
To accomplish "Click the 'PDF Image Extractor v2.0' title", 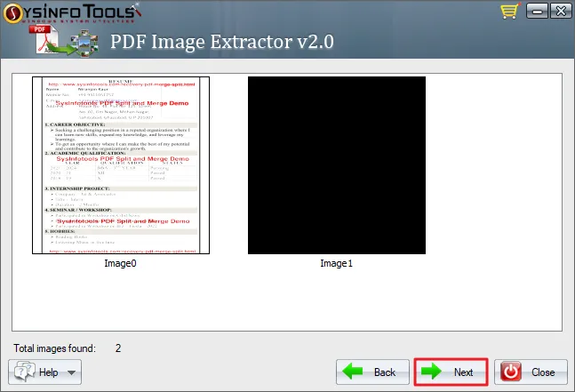I will coord(222,42).
